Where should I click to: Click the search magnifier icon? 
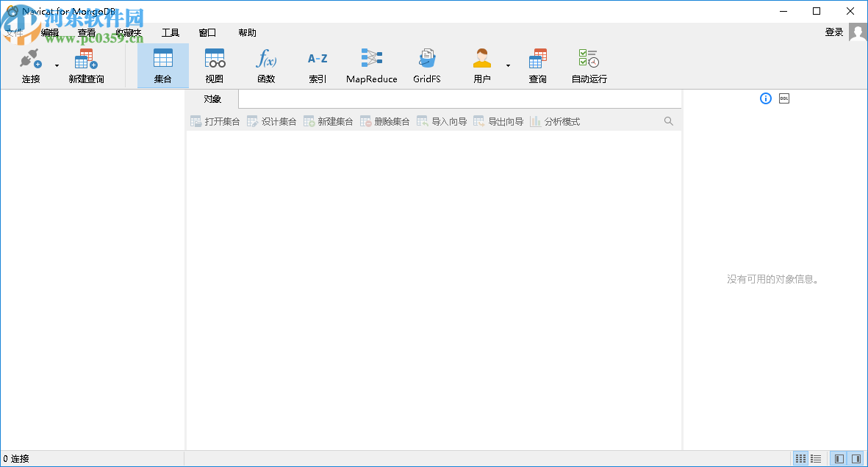coord(669,121)
